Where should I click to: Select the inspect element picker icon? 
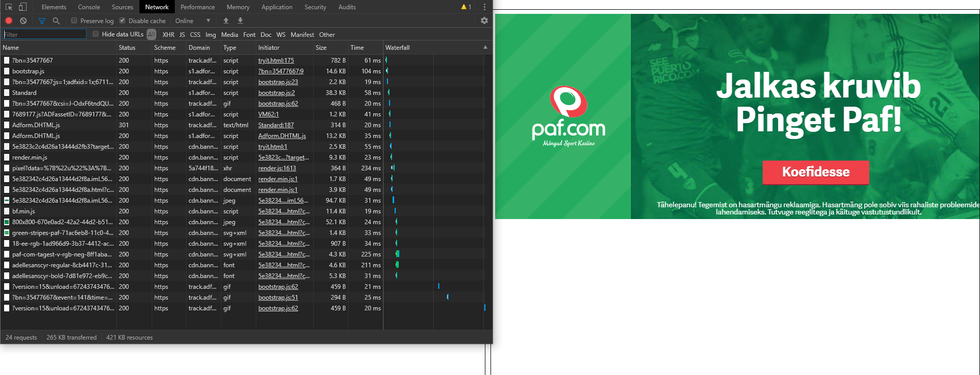(x=9, y=7)
